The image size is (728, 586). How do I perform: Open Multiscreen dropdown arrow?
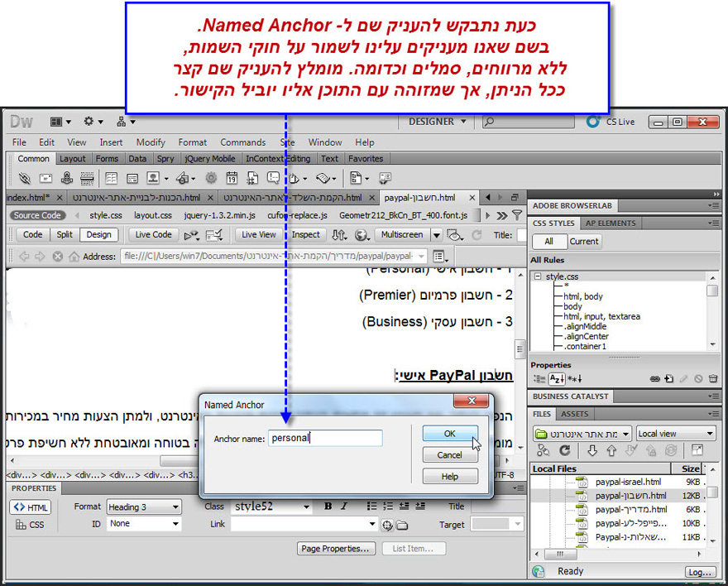point(437,235)
